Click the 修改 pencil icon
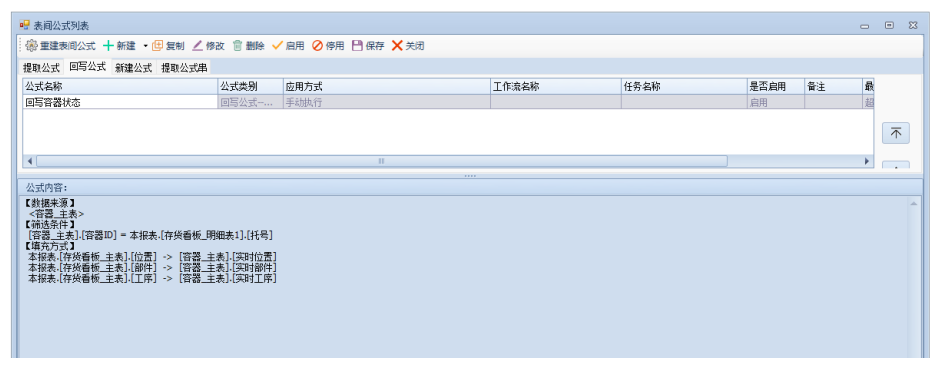 197,46
